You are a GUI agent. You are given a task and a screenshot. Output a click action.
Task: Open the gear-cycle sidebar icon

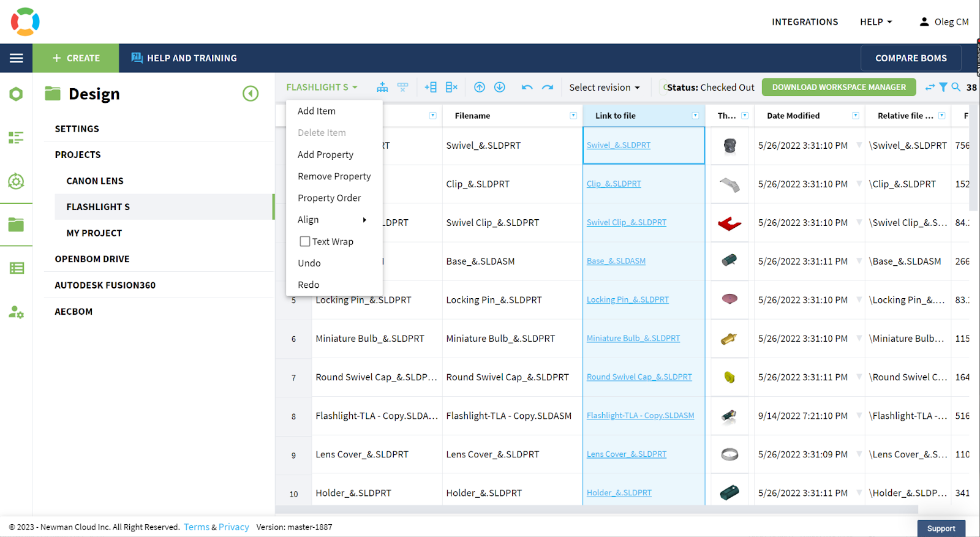(x=16, y=181)
